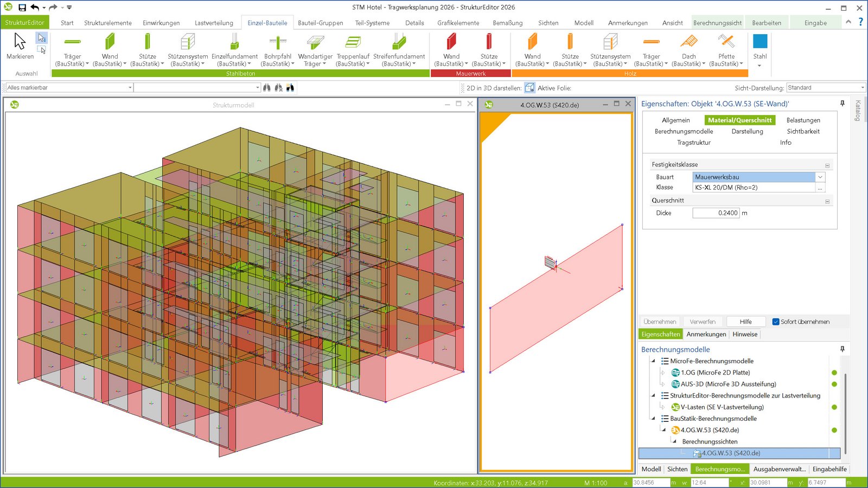Open the Lastverteilung ribbon tab
This screenshot has height=488, width=868.
click(214, 23)
